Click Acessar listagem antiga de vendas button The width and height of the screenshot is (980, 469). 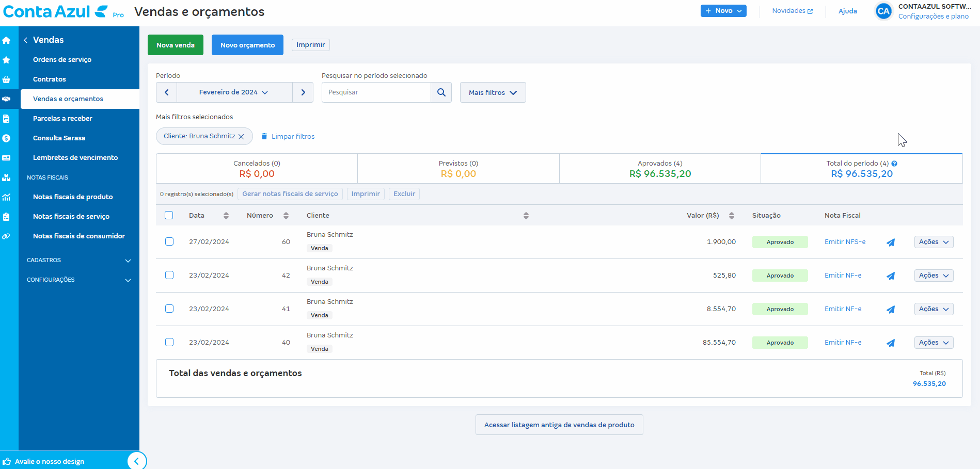point(559,425)
